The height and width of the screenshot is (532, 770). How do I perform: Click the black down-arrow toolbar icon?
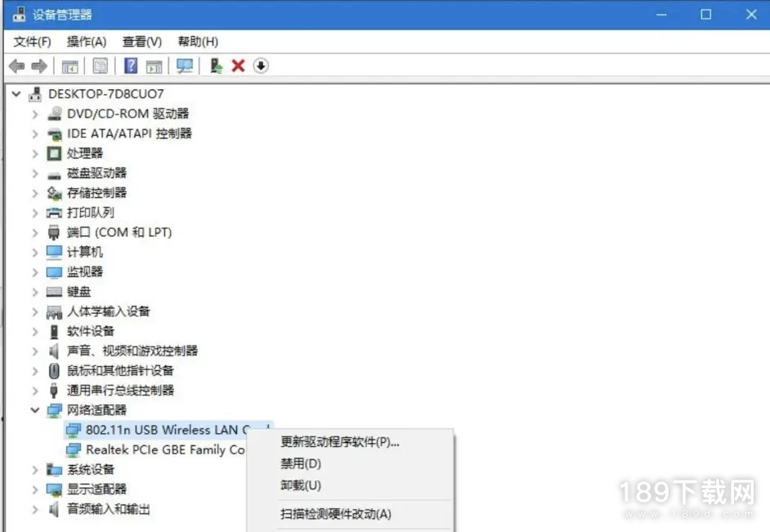(261, 66)
